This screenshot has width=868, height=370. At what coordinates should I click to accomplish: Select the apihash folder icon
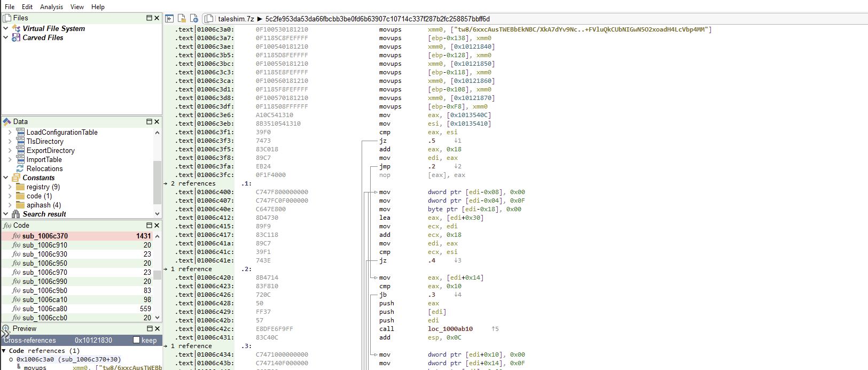(x=20, y=205)
